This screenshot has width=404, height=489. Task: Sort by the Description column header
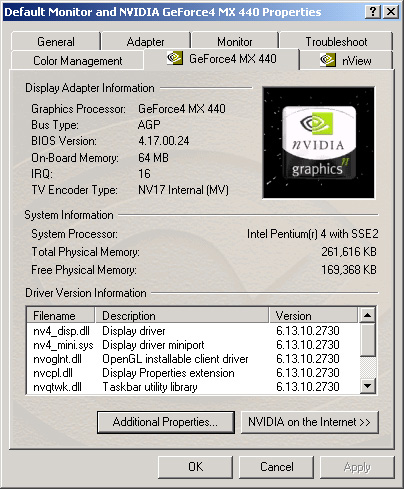pyautogui.click(x=182, y=316)
